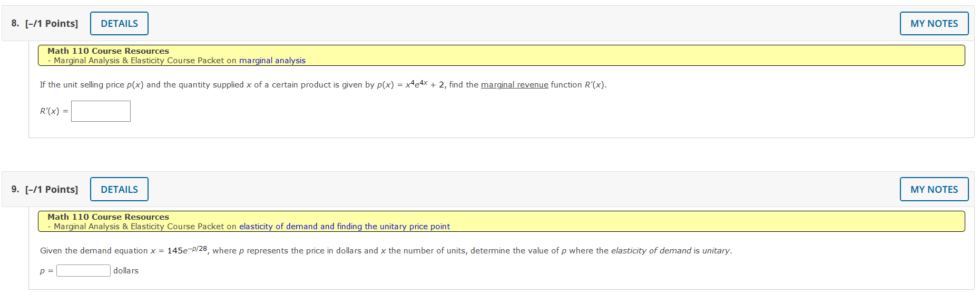Click the question 8 problem statement text
The height and width of the screenshot is (304, 980).
pos(211,84)
